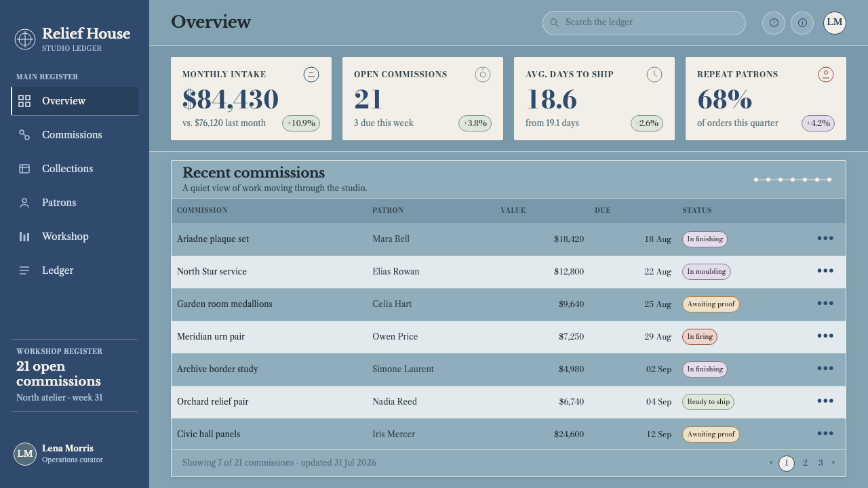Click the search magnifier icon
The image size is (868, 488).
click(554, 23)
